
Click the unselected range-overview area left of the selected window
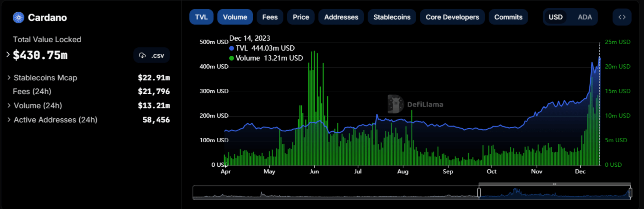tap(336, 193)
